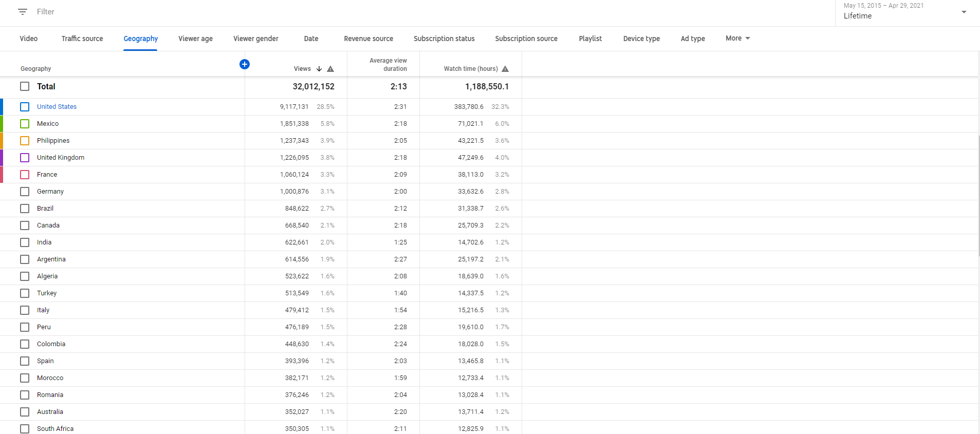This screenshot has width=980, height=434.
Task: Click the Average view duration column header
Action: click(x=388, y=65)
